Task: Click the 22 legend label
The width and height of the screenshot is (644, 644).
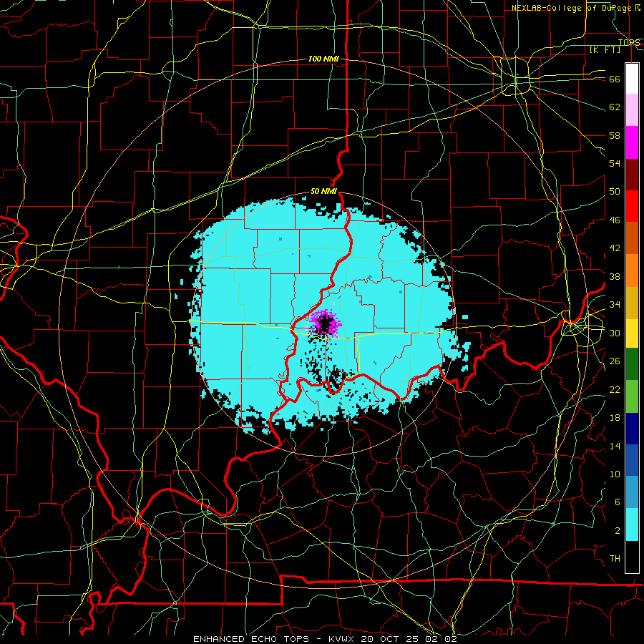Action: (x=615, y=389)
